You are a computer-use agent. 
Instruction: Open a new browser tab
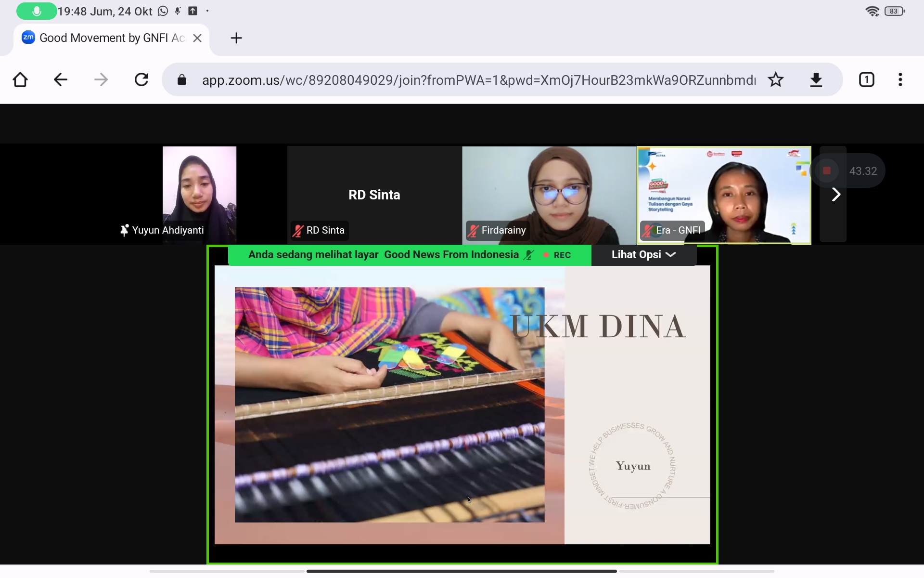pos(236,38)
